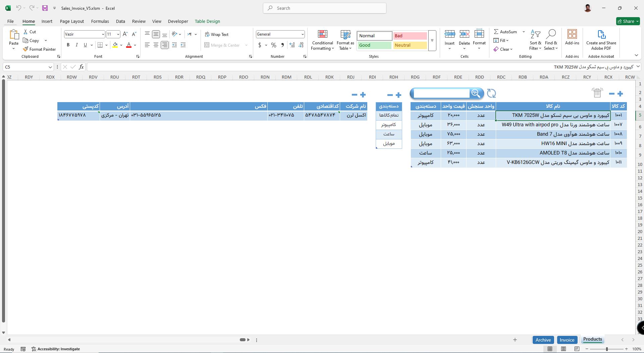Click the zoom slider in status bar

[x=606, y=349]
